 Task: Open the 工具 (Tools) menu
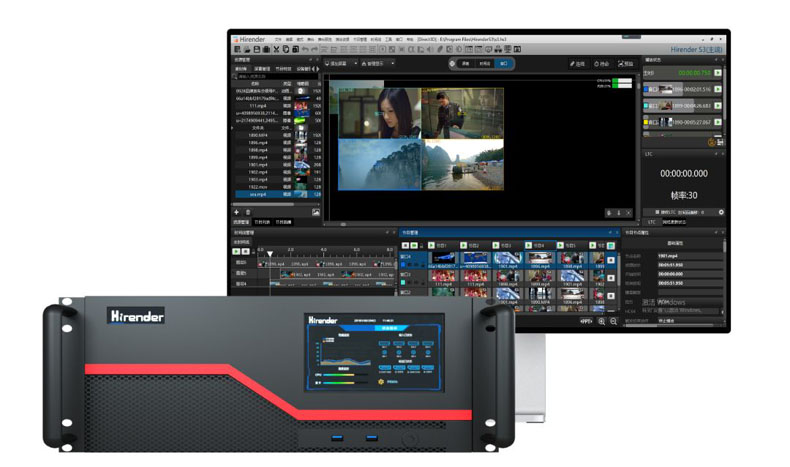tap(388, 39)
